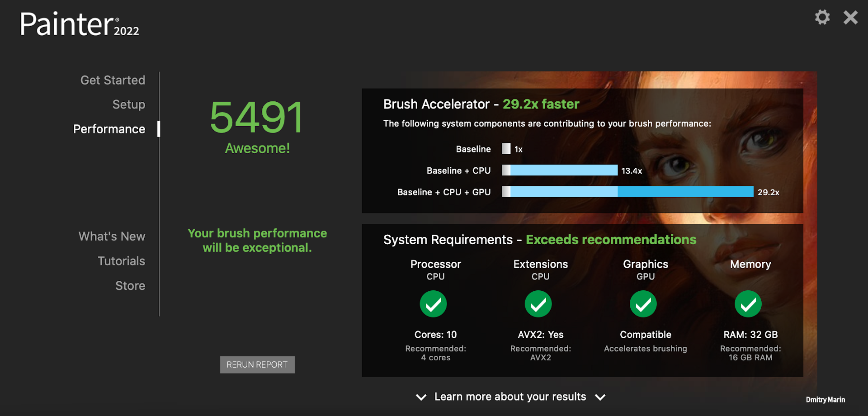
Task: Click the RAM: 32 GB value
Action: click(750, 335)
